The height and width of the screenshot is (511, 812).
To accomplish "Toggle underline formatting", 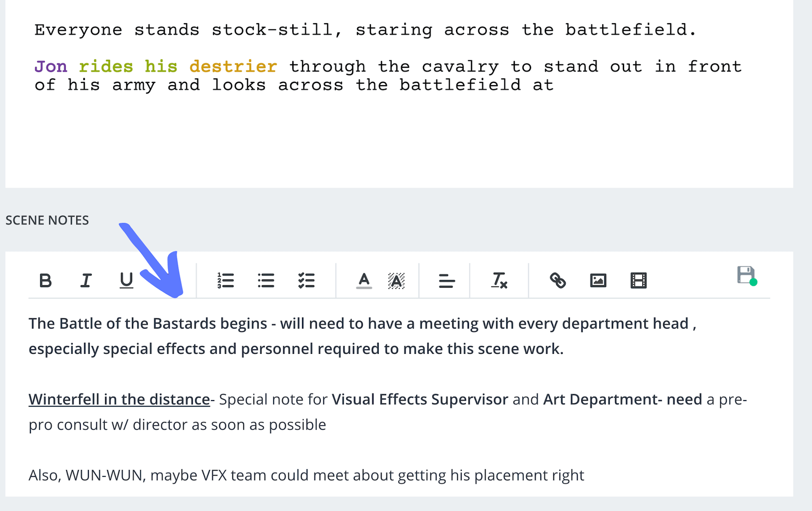I will coord(126,280).
